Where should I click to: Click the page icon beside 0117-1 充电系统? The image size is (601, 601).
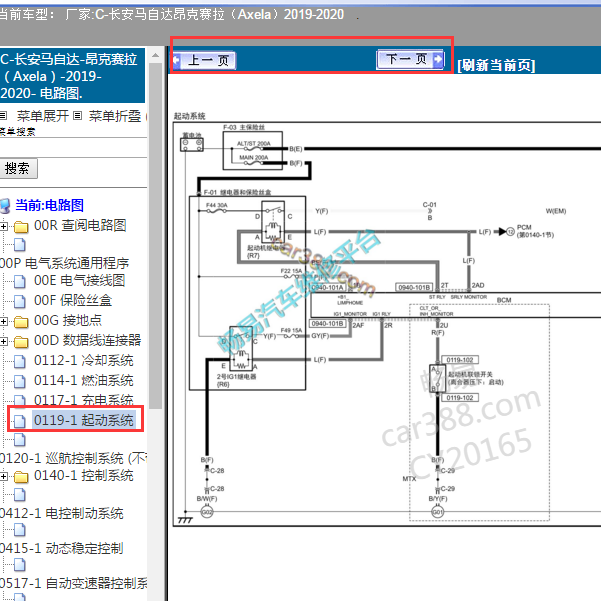click(x=20, y=400)
